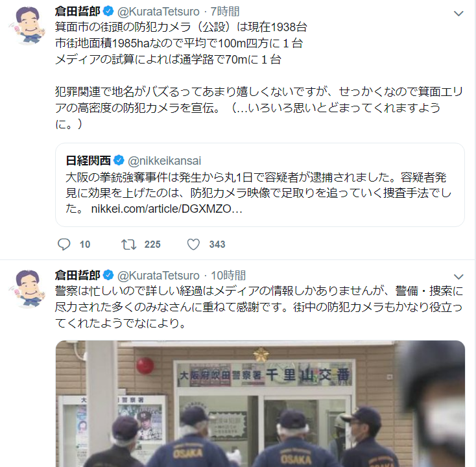This screenshot has width=476, height=467.
Task: Click the 225 retweet count
Action: (152, 245)
